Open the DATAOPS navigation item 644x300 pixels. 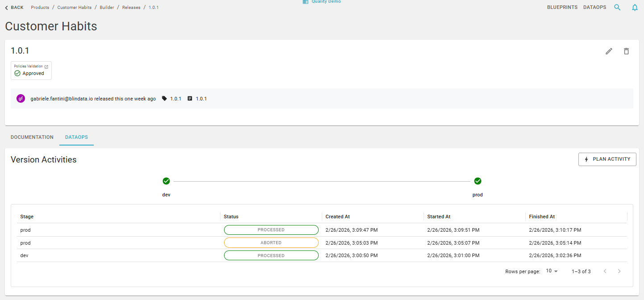(x=594, y=7)
